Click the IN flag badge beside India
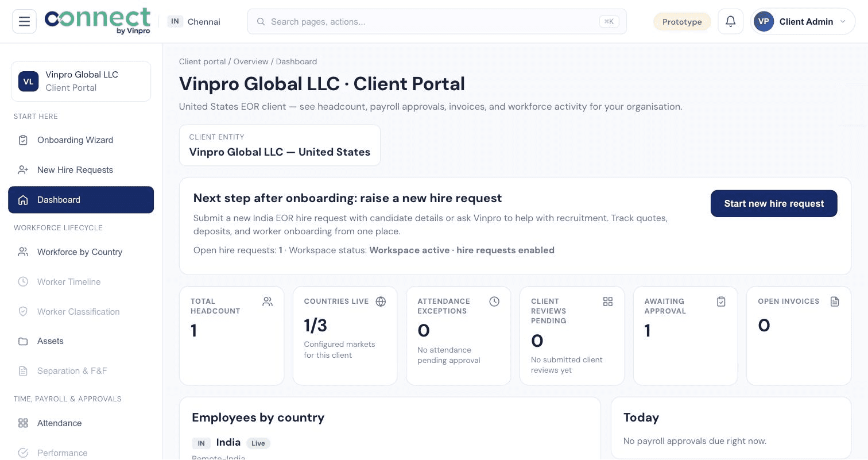The image size is (868, 460). [x=201, y=443]
